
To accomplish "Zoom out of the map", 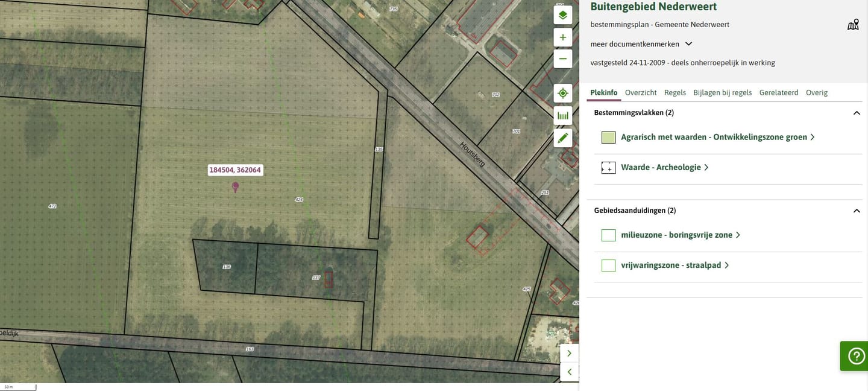I will tap(562, 59).
